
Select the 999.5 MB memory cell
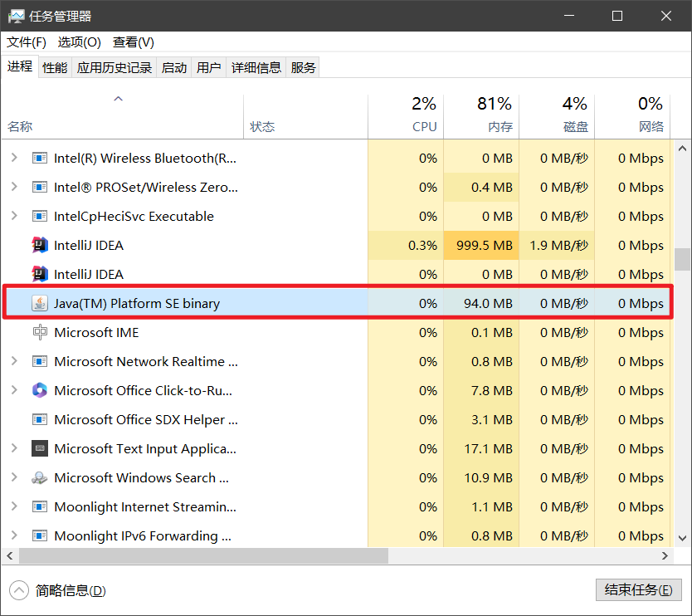pyautogui.click(x=481, y=245)
